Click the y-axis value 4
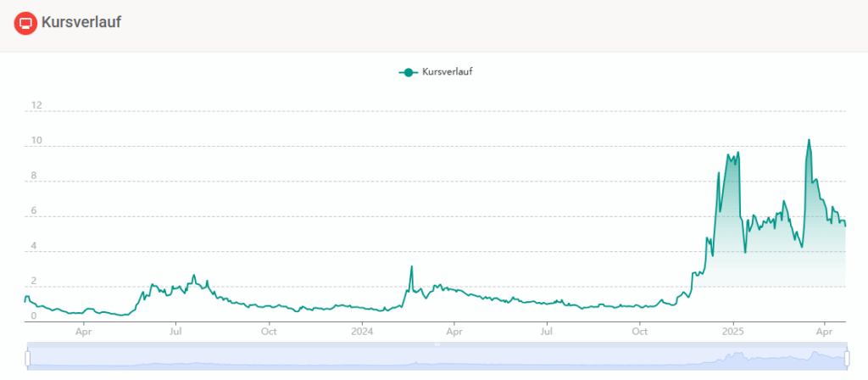 click(34, 246)
